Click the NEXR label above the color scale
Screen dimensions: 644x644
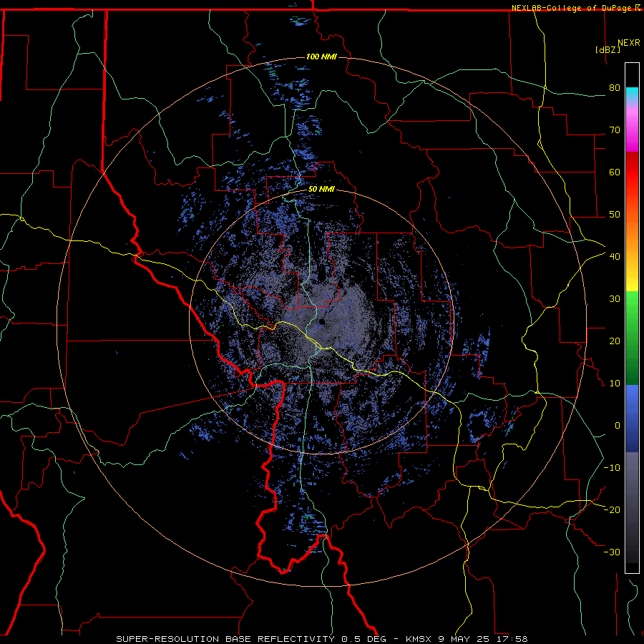pos(628,43)
